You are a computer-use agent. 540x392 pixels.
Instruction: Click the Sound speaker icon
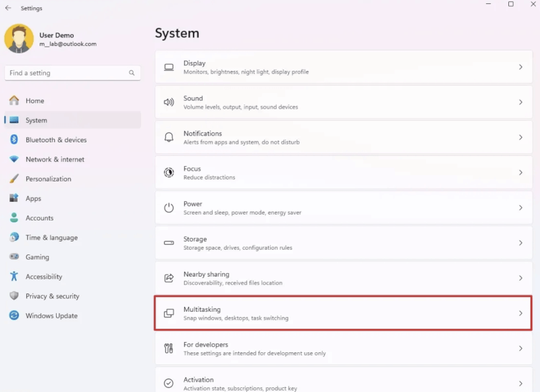(169, 102)
